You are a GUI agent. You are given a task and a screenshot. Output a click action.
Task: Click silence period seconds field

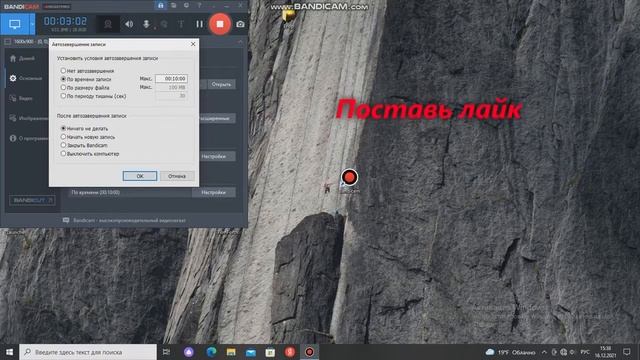click(171, 96)
